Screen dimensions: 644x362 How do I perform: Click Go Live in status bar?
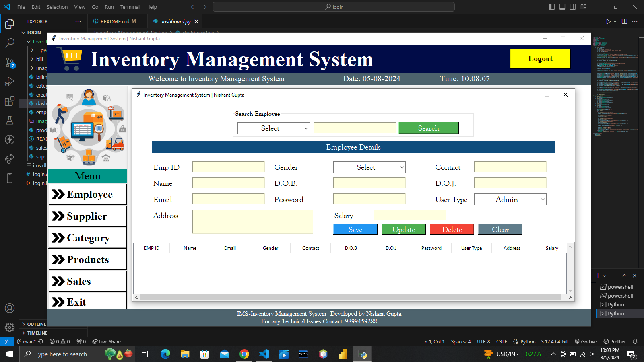tap(586, 341)
